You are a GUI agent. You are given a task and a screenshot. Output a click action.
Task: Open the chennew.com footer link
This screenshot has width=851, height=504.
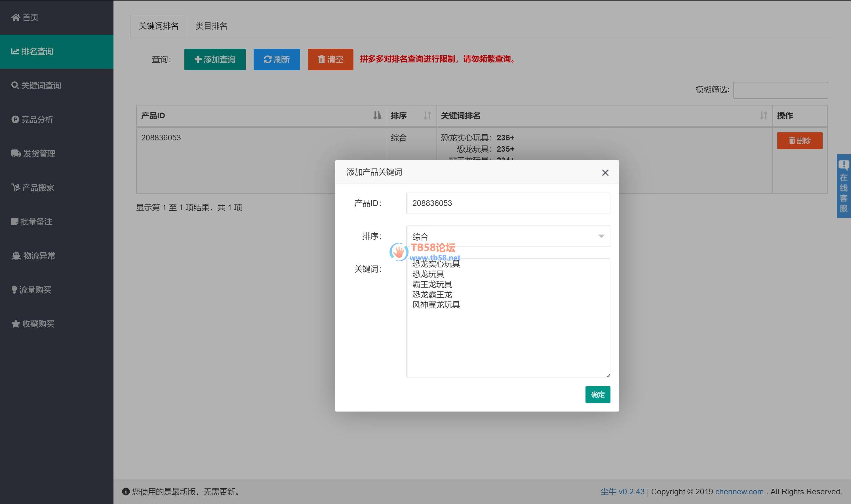[739, 492]
